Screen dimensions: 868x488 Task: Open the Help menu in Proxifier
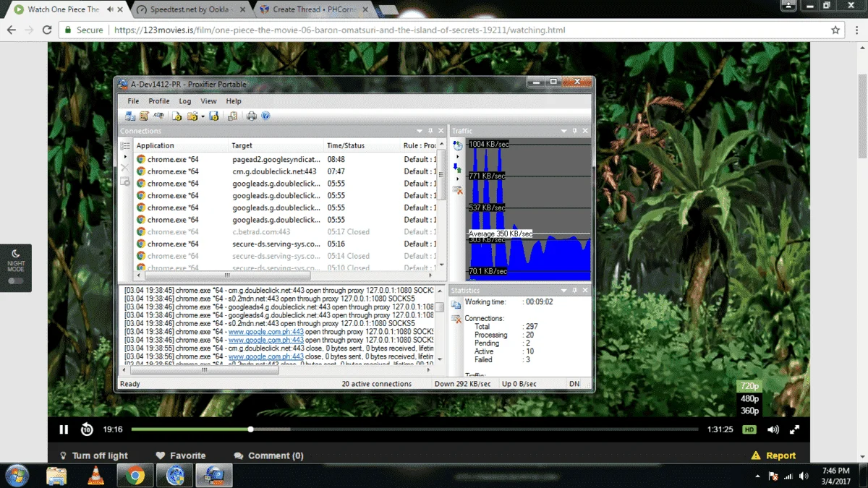[234, 101]
